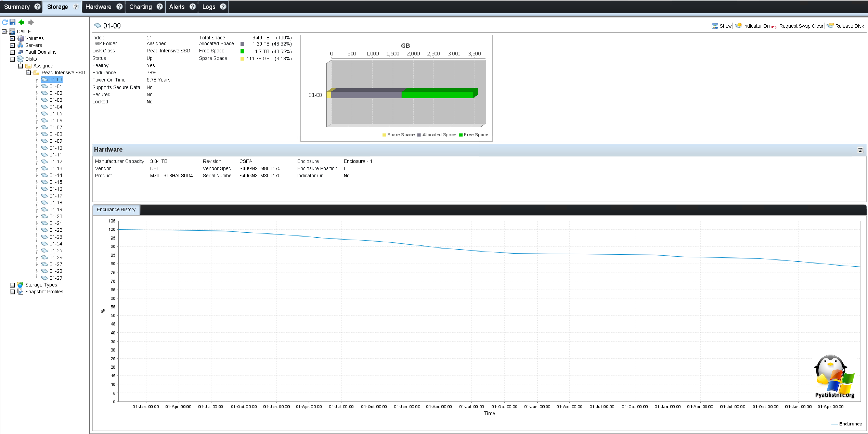
Task: Collapse the Disks tree node
Action: [x=12, y=59]
